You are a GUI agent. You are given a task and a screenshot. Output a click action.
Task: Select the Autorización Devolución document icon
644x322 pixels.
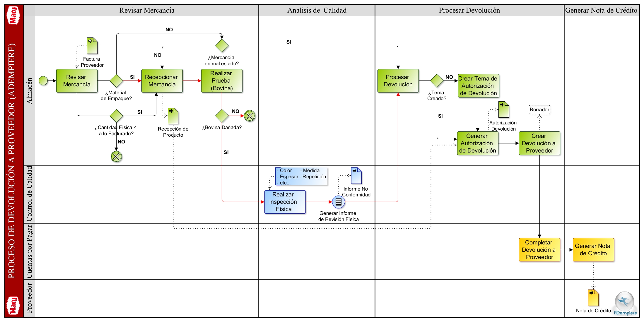[504, 109]
